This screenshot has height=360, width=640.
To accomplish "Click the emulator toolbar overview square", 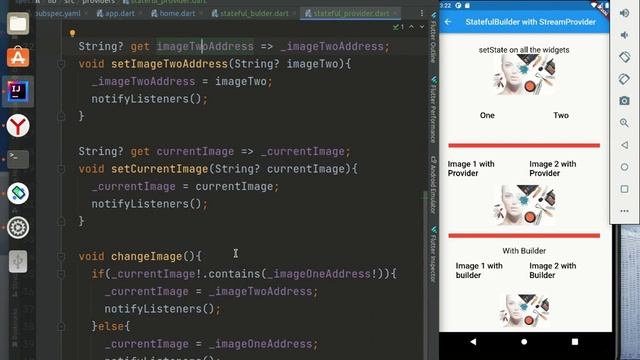I will pyautogui.click(x=624, y=189).
